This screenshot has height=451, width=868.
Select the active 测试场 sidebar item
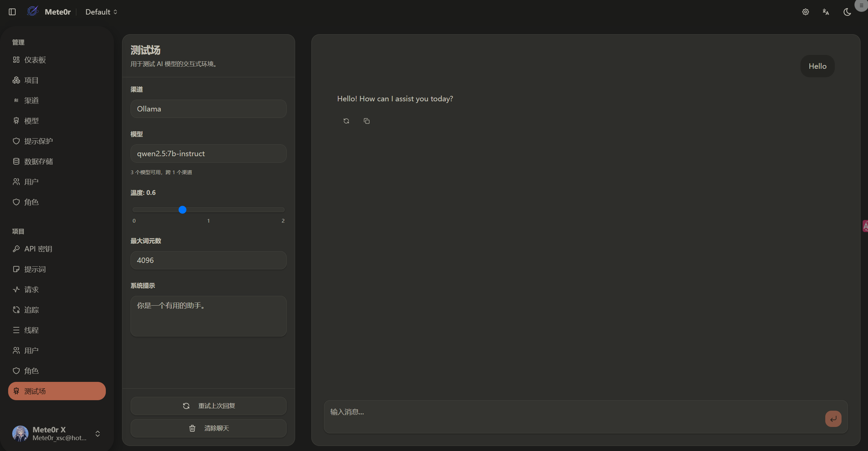pos(57,391)
